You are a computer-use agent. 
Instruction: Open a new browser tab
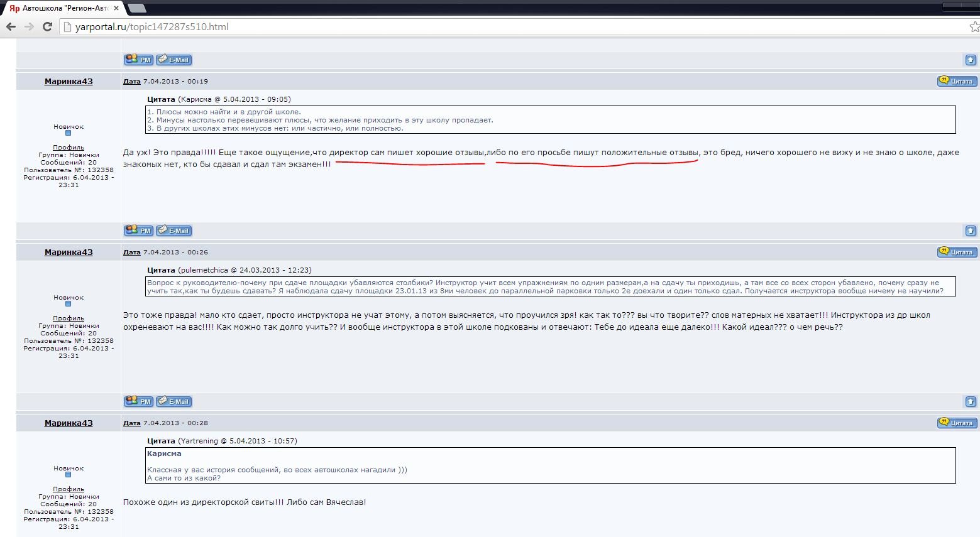click(136, 8)
